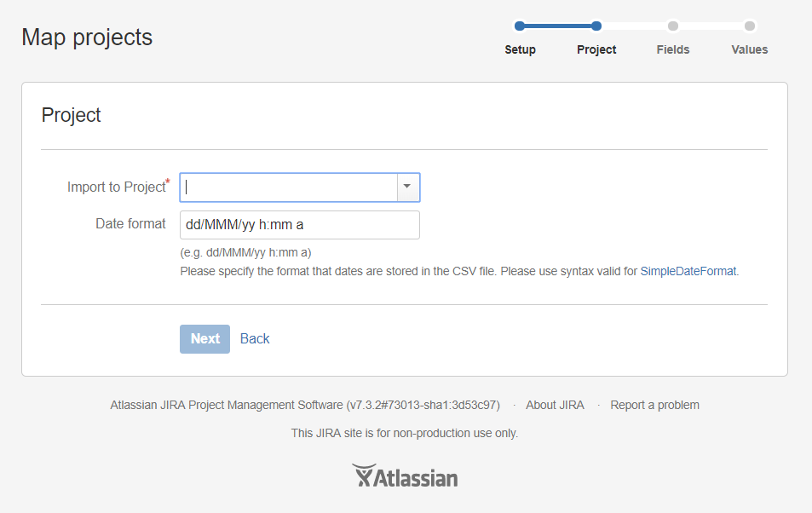Click the Map projects page heading
Screen dimensions: 812x513
pos(87,37)
